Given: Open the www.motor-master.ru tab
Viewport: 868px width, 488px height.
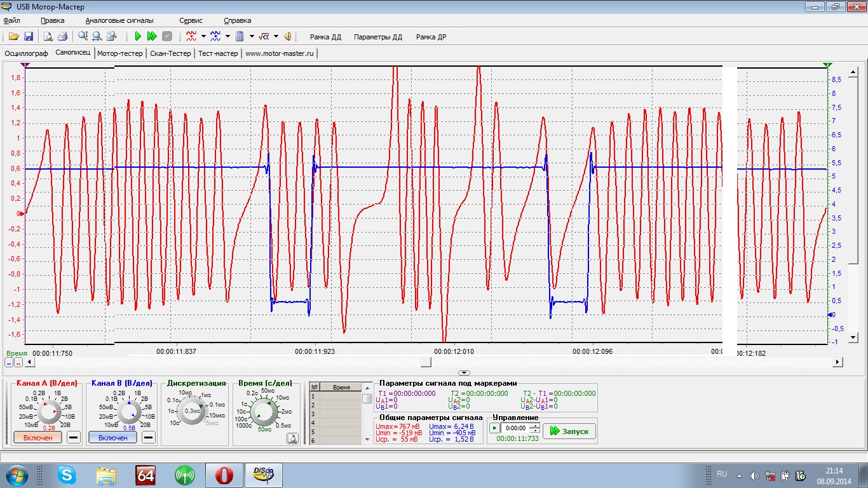Looking at the screenshot, I should point(280,53).
